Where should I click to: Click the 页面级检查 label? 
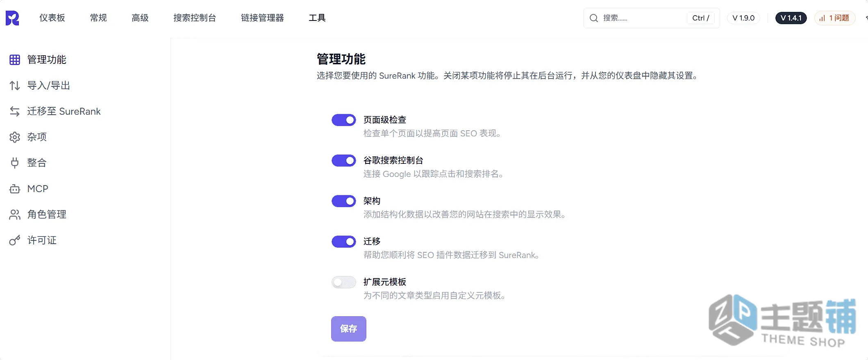[385, 120]
